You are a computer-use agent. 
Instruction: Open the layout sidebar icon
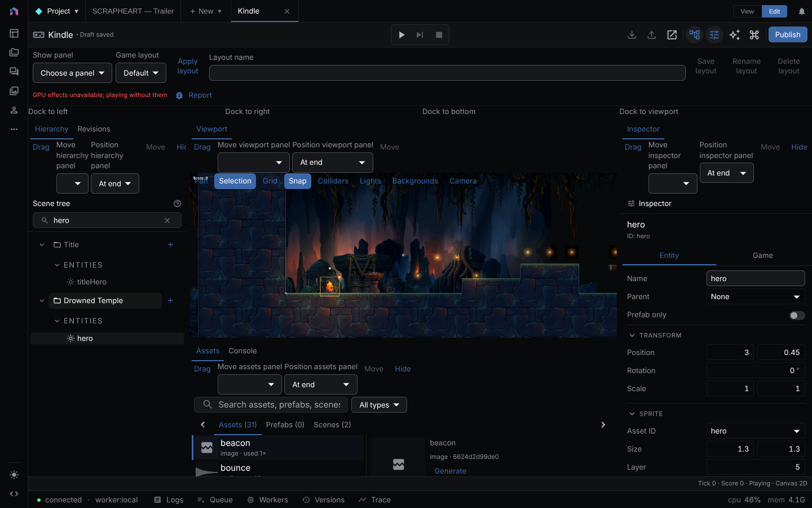click(14, 33)
